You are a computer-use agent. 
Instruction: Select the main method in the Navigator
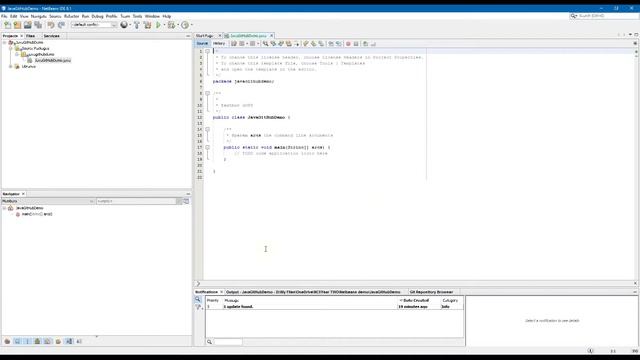pyautogui.click(x=37, y=214)
